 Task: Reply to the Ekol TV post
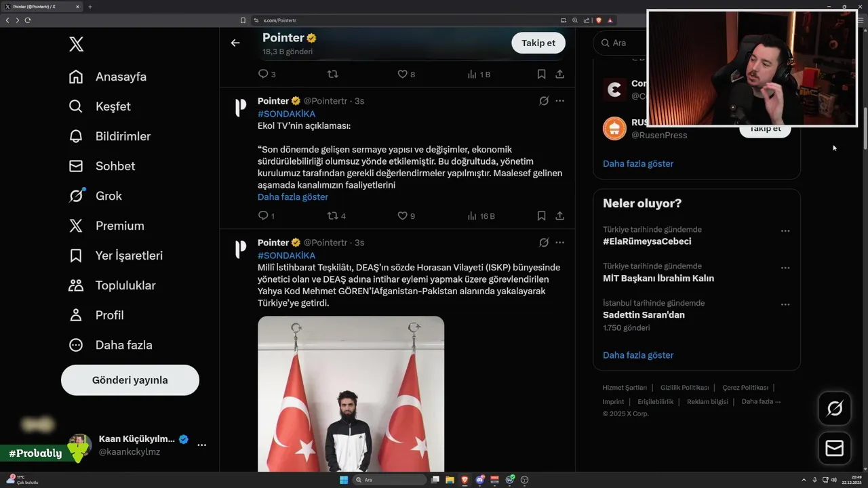pos(263,216)
